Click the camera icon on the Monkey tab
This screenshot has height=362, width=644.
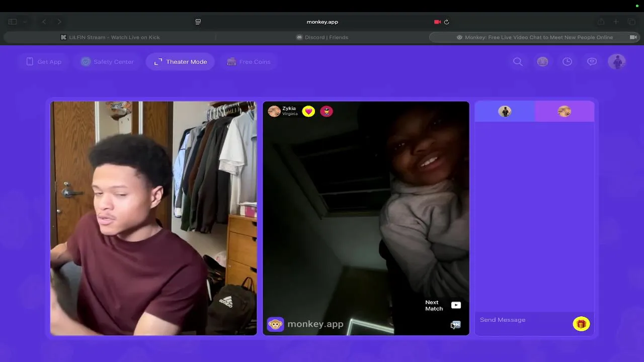point(633,37)
